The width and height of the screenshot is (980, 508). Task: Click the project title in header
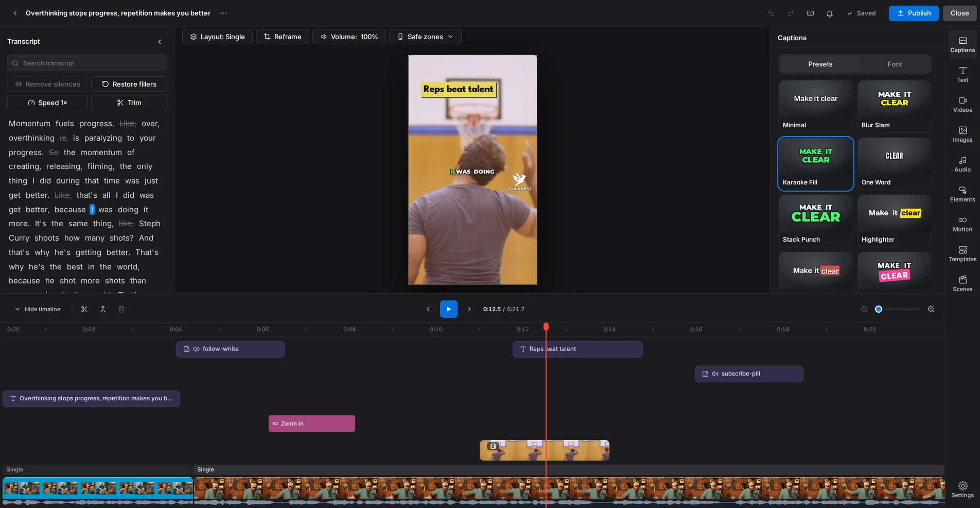click(x=118, y=13)
